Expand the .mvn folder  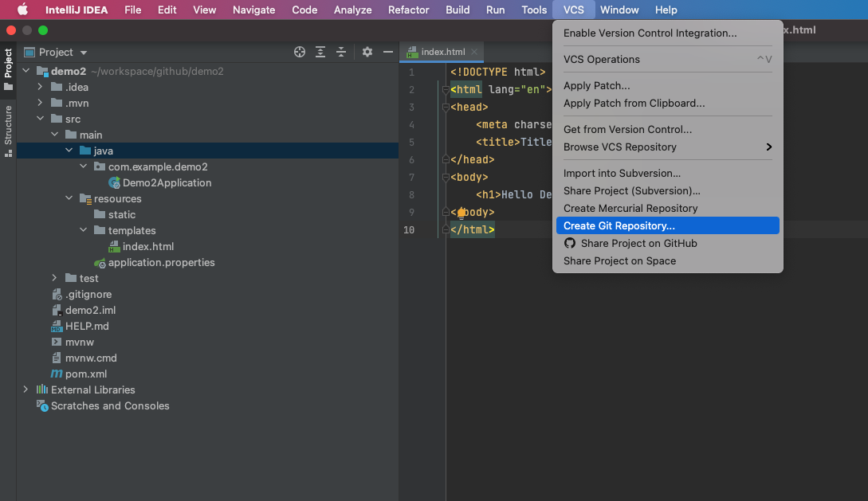tap(40, 103)
